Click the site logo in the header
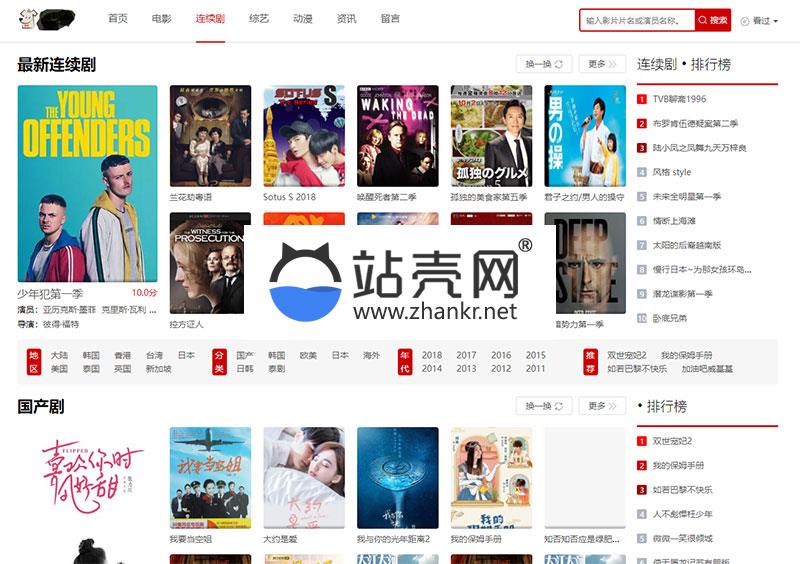This screenshot has height=564, width=800. coord(47,19)
